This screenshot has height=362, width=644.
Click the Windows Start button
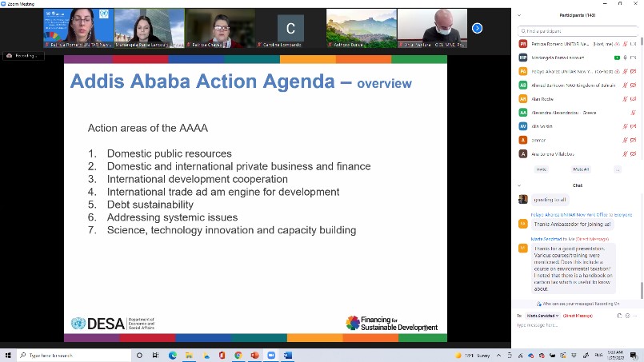click(8, 356)
